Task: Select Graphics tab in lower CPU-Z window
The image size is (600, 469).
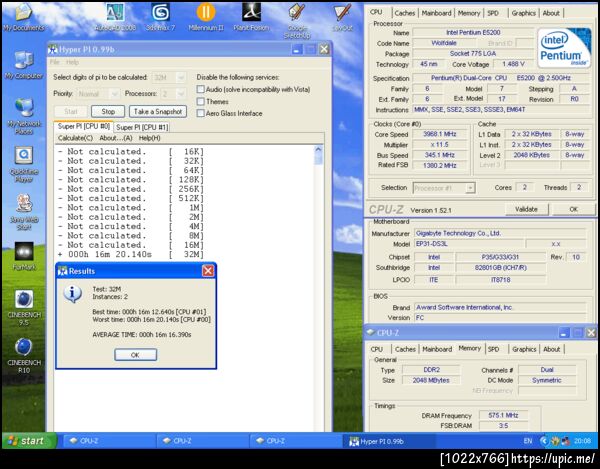Action: click(524, 349)
